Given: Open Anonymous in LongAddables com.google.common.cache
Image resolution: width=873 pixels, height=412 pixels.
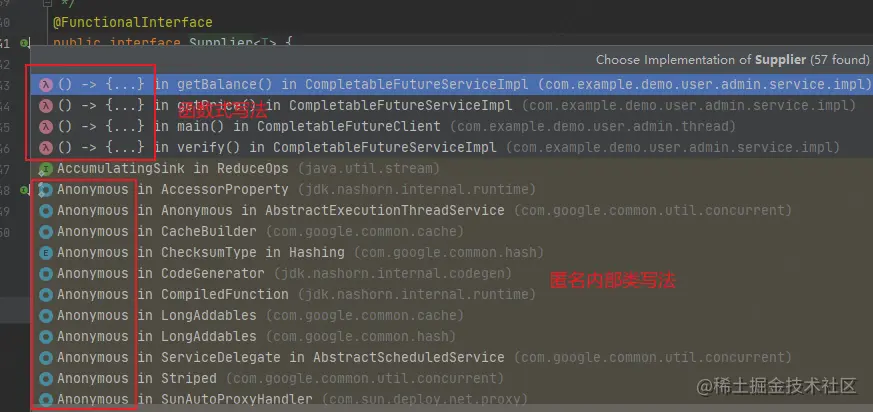Looking at the screenshot, I should (x=451, y=315).
